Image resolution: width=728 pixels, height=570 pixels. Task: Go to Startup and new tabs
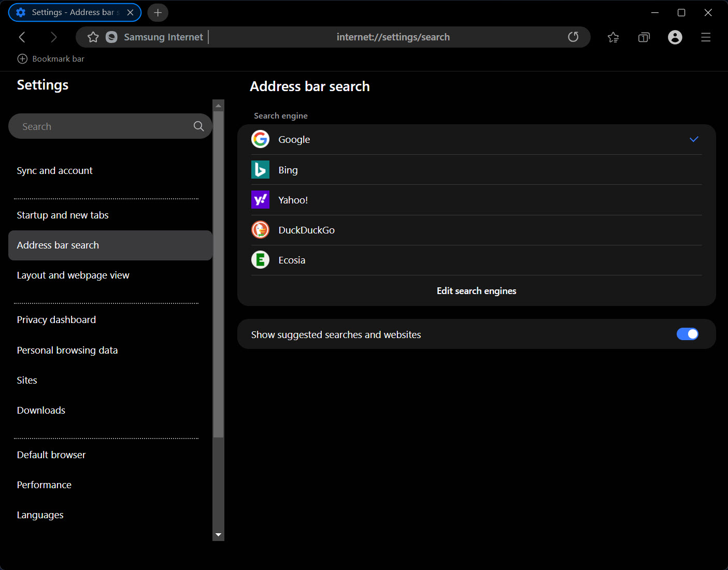point(63,215)
